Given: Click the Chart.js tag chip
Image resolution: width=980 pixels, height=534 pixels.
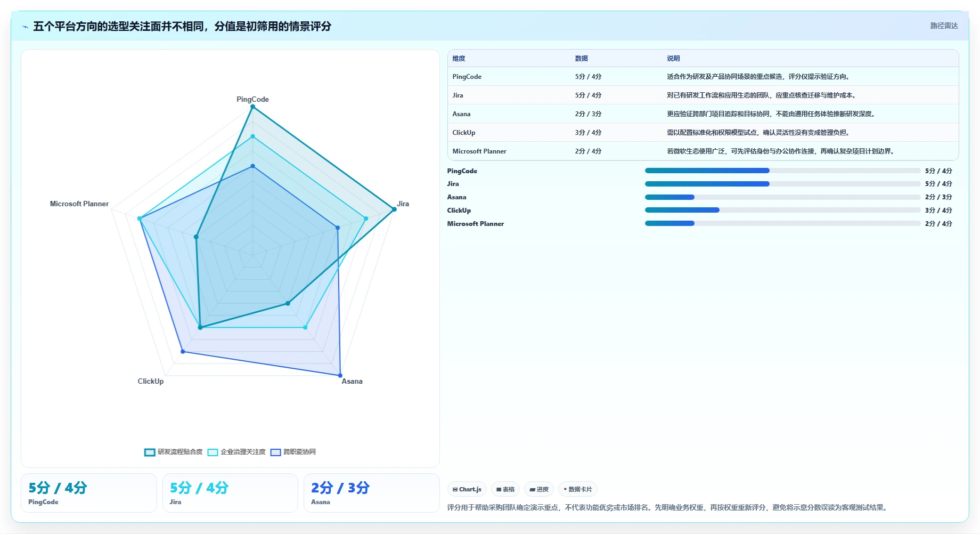Looking at the screenshot, I should point(467,489).
